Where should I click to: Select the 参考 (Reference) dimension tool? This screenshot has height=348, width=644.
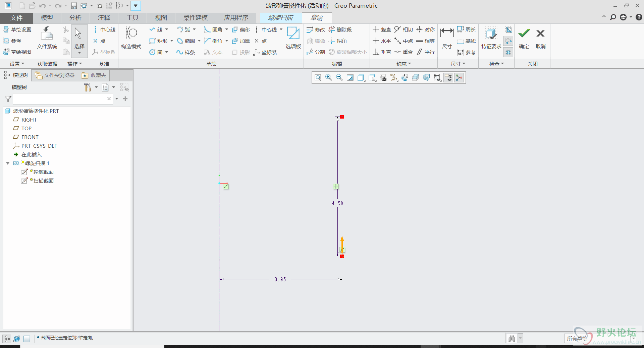click(466, 52)
